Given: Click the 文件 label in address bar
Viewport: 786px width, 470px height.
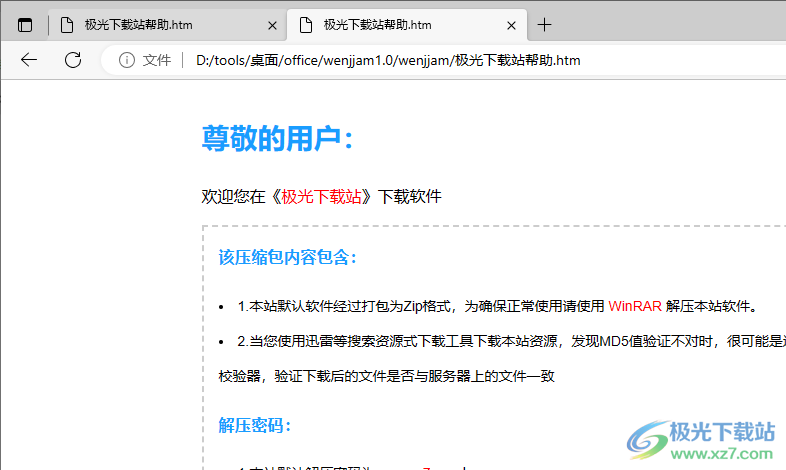Looking at the screenshot, I should (157, 60).
